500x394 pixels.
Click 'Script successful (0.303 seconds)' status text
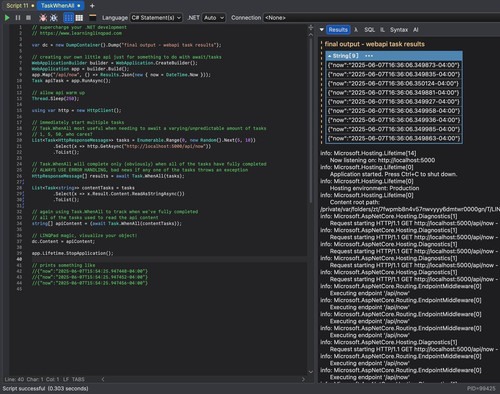click(x=45, y=388)
